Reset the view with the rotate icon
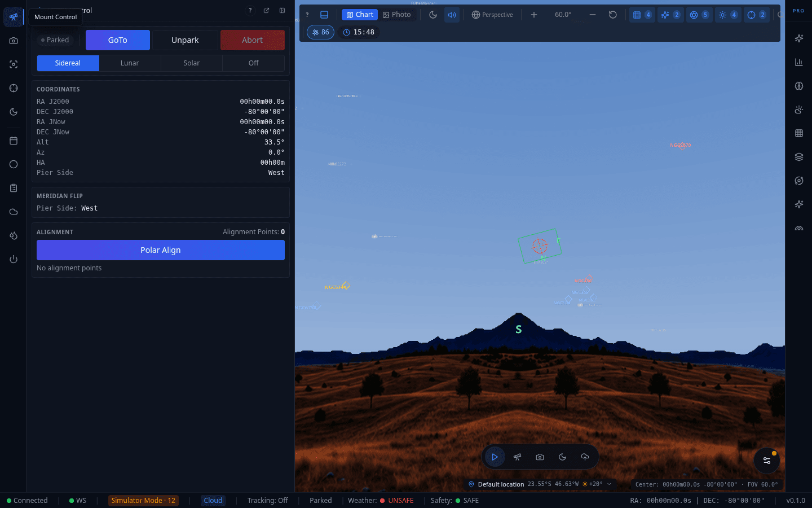 pyautogui.click(x=613, y=15)
